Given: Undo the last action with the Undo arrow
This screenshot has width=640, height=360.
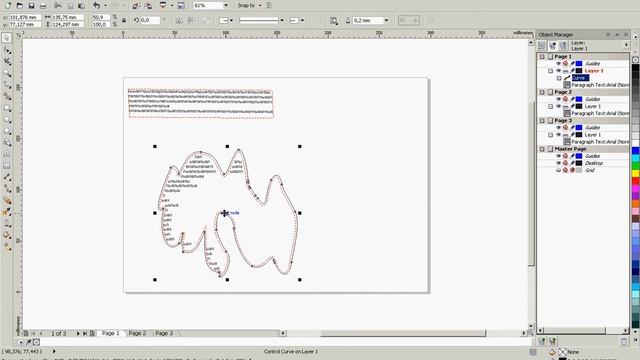Looking at the screenshot, I should click(96, 5).
